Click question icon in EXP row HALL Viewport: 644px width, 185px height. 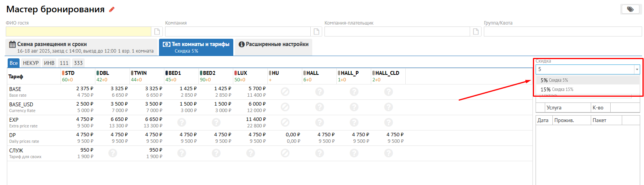tap(320, 122)
